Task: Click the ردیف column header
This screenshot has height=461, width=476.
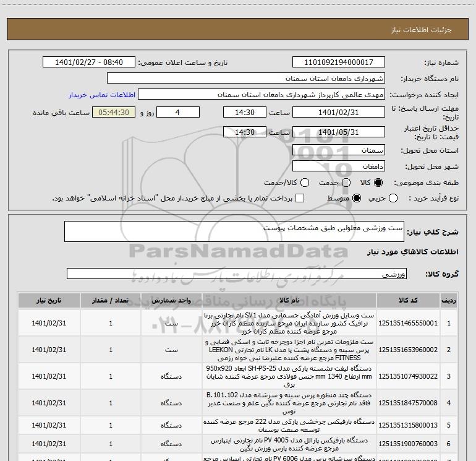Action: tap(449, 301)
